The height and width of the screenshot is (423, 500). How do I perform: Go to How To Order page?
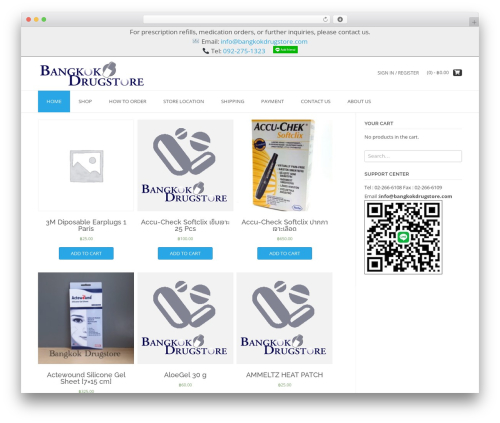click(127, 101)
